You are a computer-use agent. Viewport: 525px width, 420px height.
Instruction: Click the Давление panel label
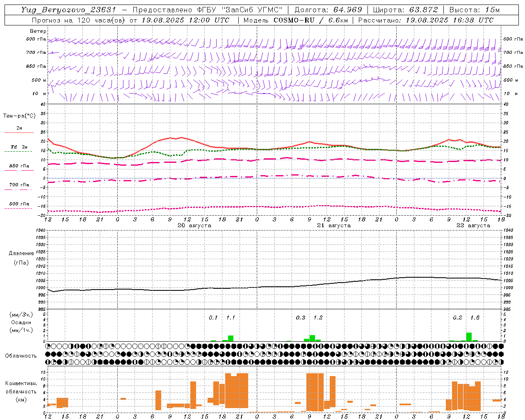pos(21,253)
